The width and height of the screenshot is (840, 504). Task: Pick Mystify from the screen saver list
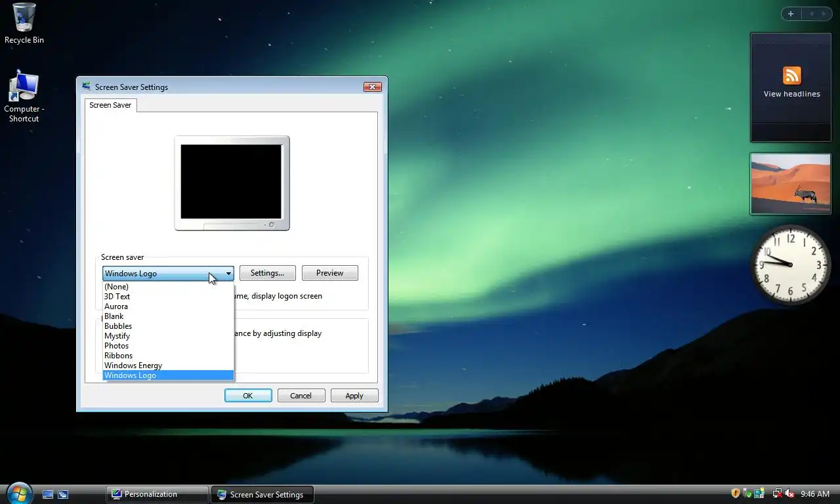pyautogui.click(x=168, y=336)
